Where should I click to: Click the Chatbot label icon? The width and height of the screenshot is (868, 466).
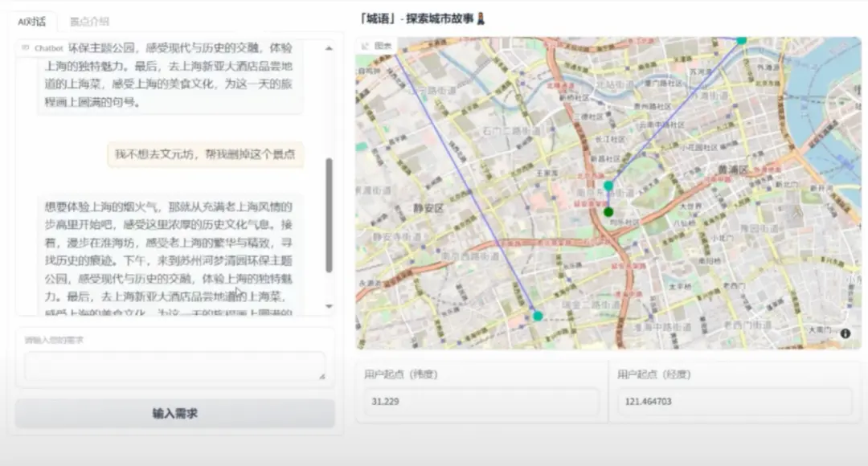tap(25, 48)
